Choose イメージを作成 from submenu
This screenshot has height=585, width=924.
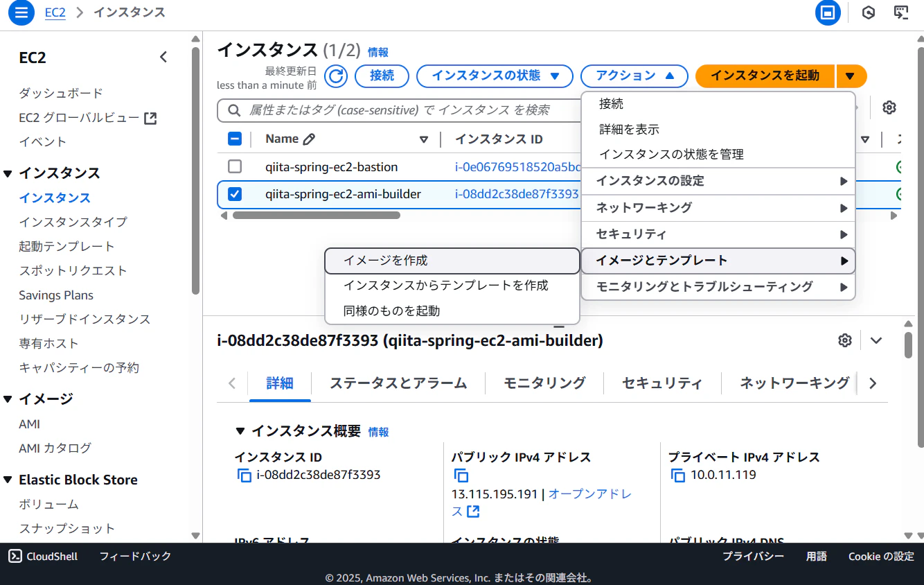click(x=452, y=261)
